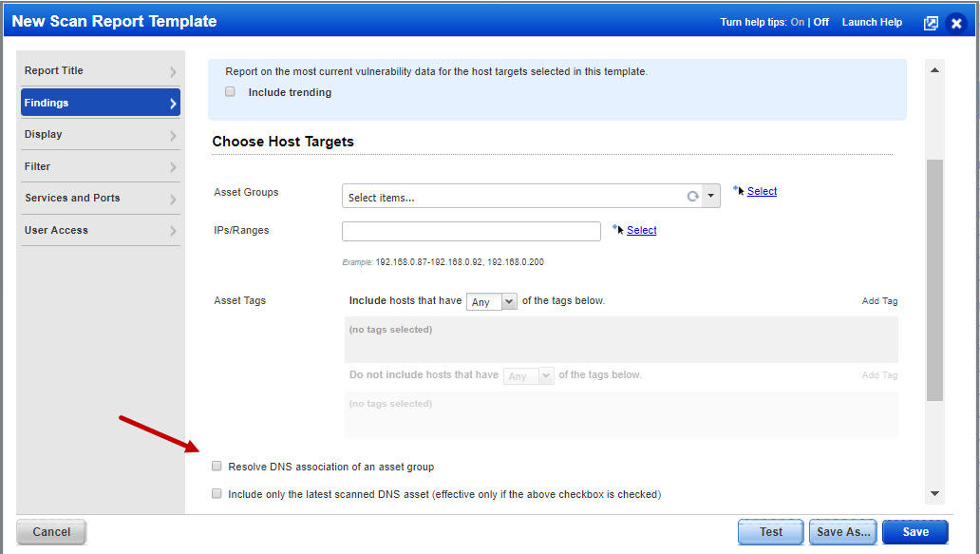Open the report template in a new window

pyautogui.click(x=931, y=22)
